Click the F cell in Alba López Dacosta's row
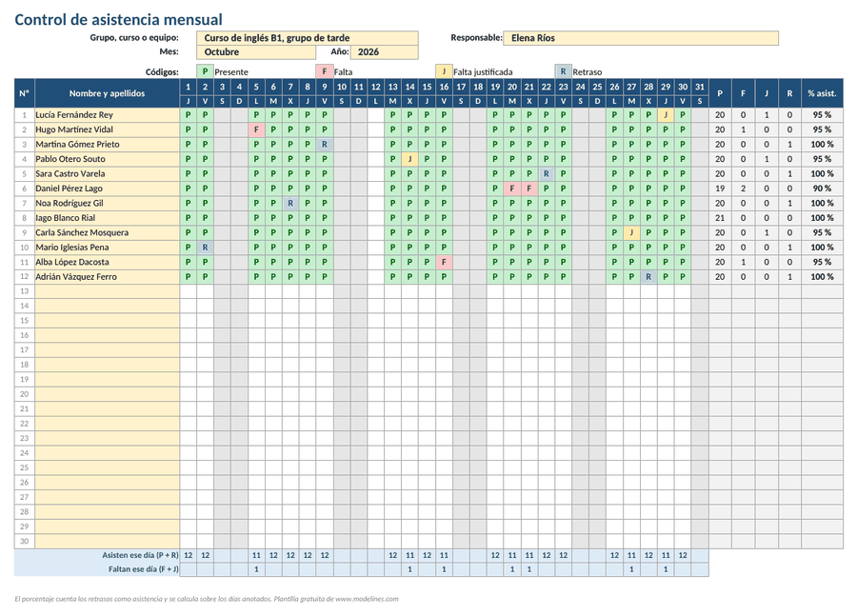Image resolution: width=857 pixels, height=616 pixels. 444,262
